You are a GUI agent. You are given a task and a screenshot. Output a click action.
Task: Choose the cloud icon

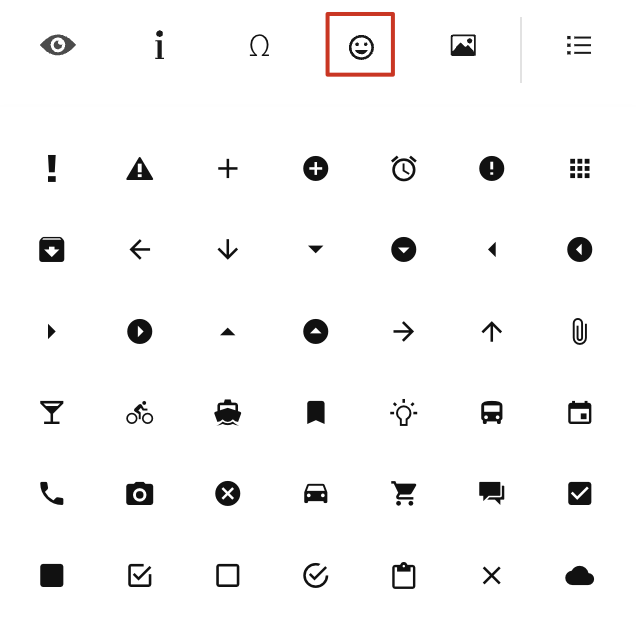click(580, 576)
